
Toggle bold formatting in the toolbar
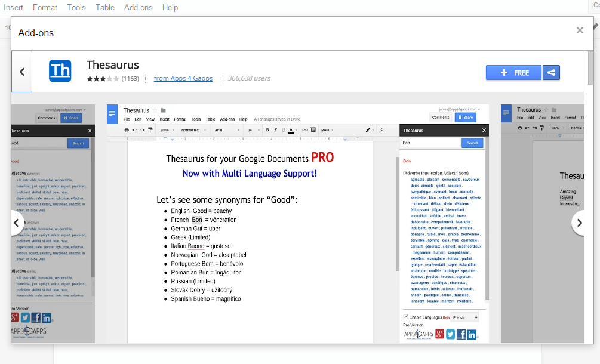click(267, 129)
